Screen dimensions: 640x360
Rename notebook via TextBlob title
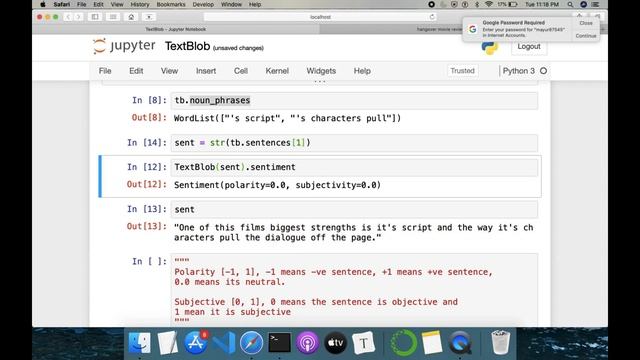click(187, 47)
